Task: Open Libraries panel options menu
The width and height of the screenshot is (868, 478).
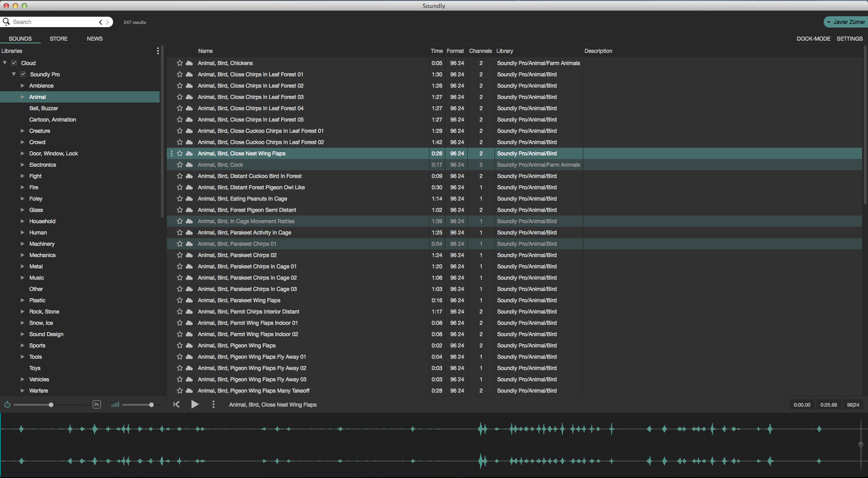Action: point(158,51)
